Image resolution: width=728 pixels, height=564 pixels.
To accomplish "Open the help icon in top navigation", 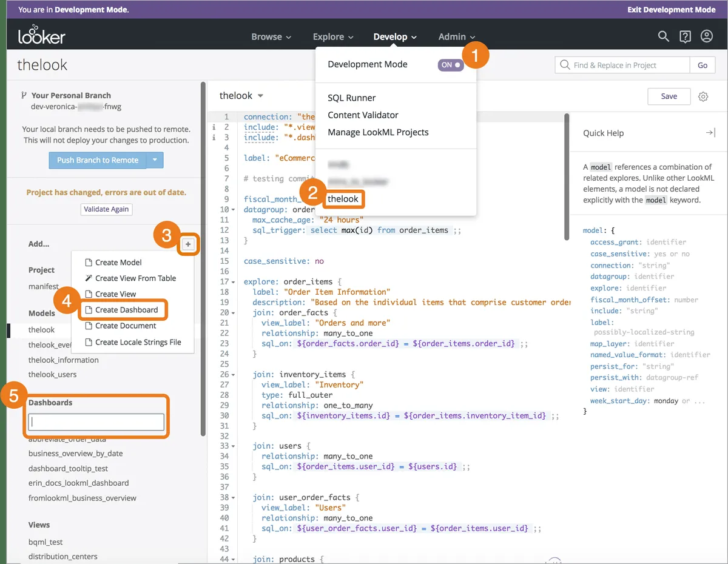I will pyautogui.click(x=685, y=37).
